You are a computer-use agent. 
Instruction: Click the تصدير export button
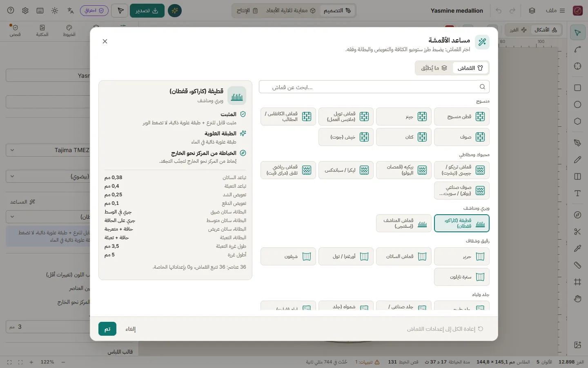[x=147, y=11]
